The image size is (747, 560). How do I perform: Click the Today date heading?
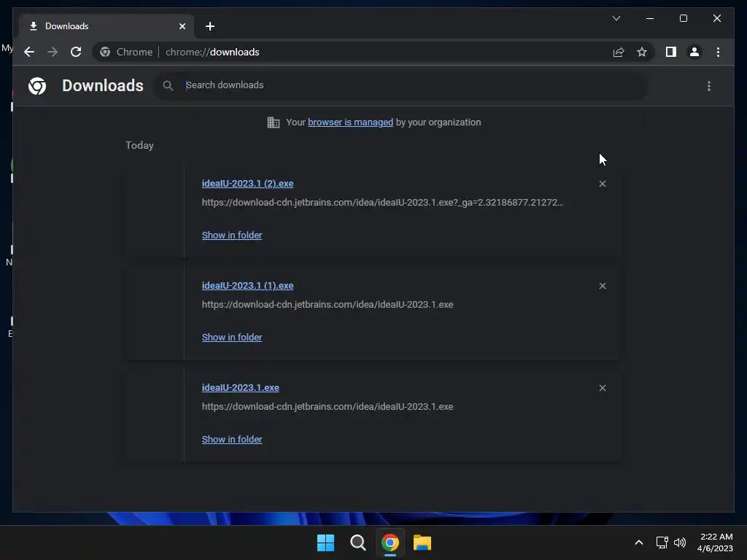click(139, 145)
